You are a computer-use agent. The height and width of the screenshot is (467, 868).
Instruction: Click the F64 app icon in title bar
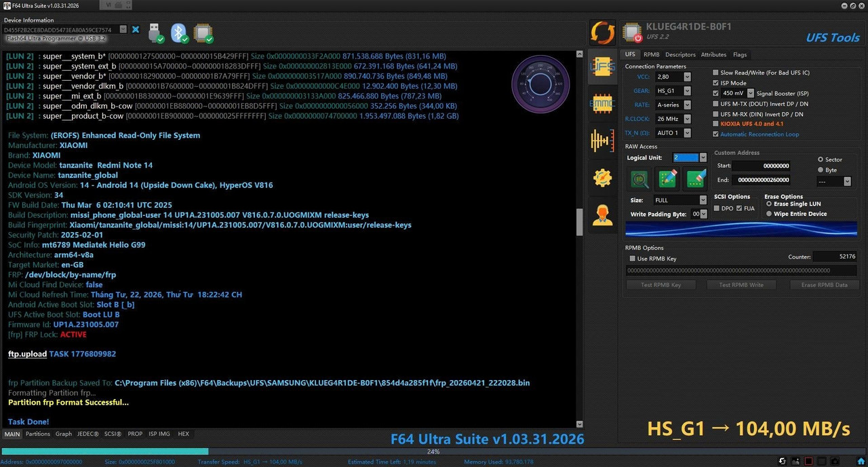click(7, 5)
